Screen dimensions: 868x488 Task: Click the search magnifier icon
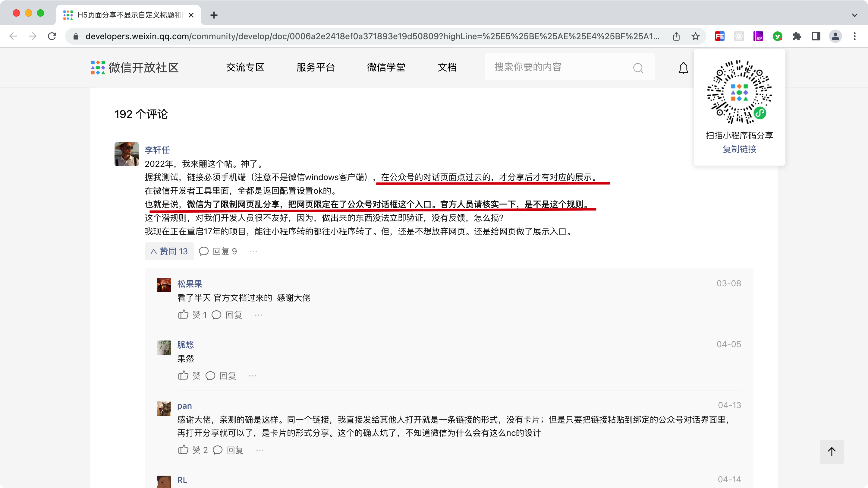[x=638, y=68]
